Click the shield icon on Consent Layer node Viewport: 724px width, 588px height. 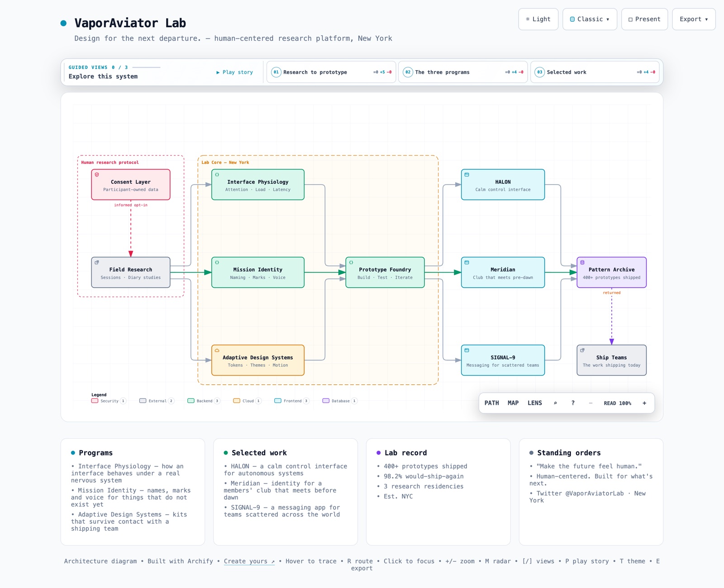tap(97, 175)
